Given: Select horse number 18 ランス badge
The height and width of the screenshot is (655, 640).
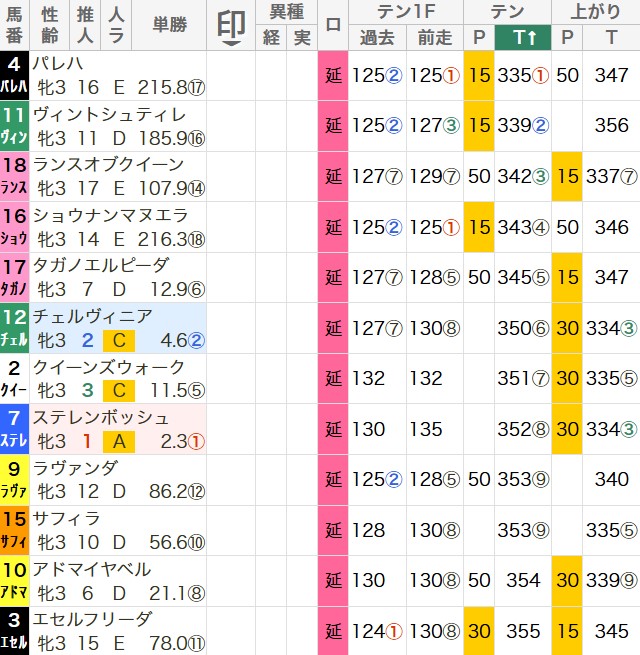Looking at the screenshot, I should tap(15, 177).
